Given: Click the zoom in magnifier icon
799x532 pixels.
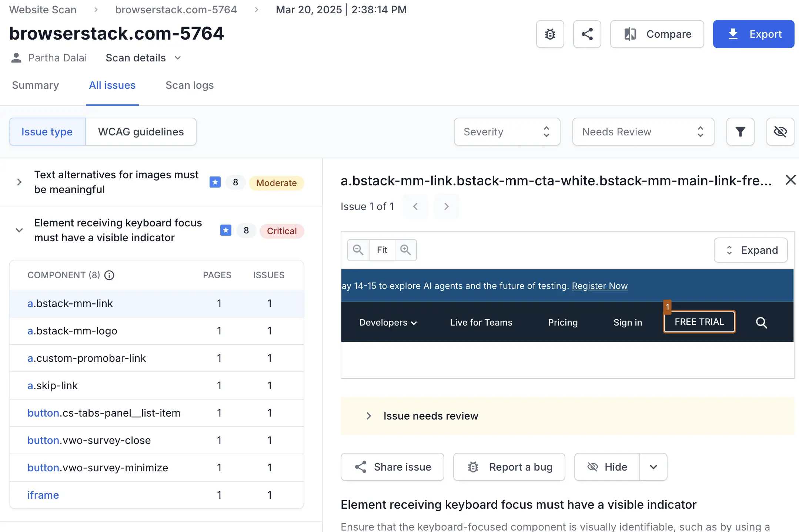Looking at the screenshot, I should [x=405, y=250].
